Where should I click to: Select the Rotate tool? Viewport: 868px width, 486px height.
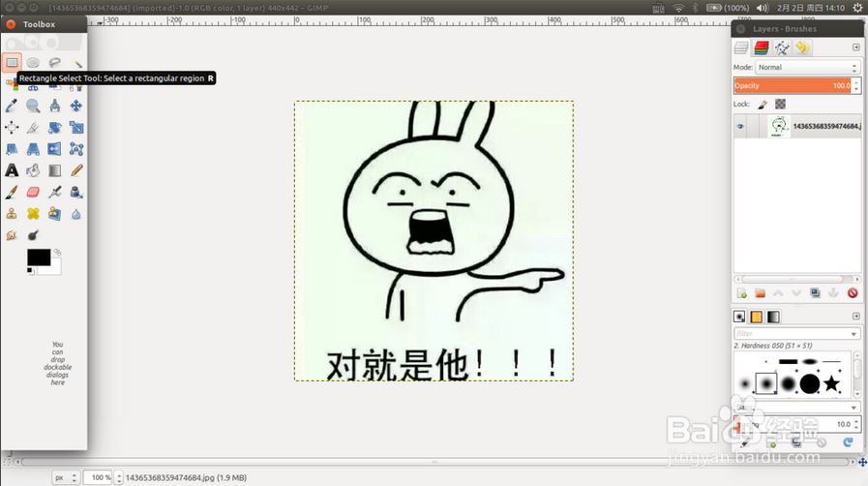click(x=54, y=128)
